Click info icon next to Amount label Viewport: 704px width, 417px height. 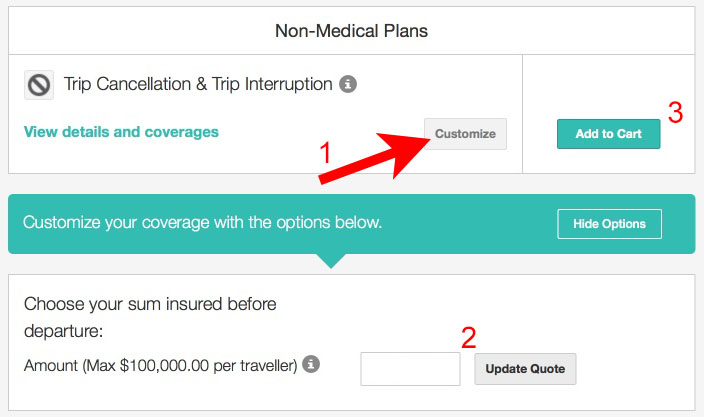[311, 364]
